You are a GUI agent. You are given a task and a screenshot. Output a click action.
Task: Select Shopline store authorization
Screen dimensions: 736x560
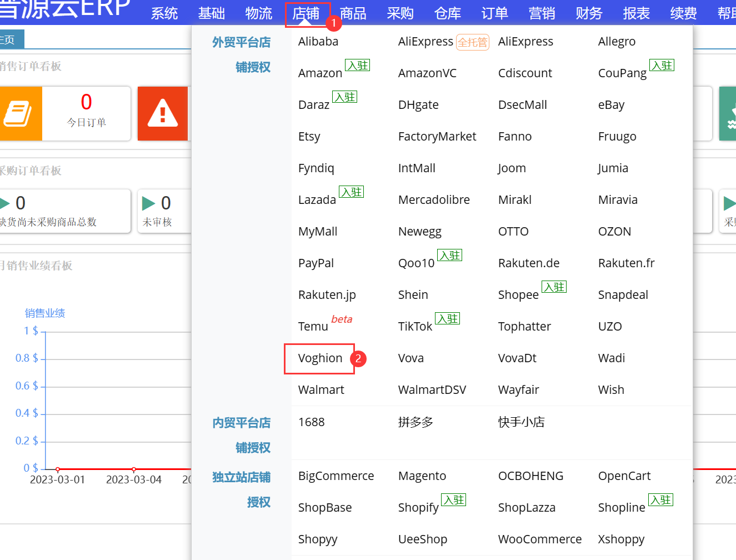point(622,507)
